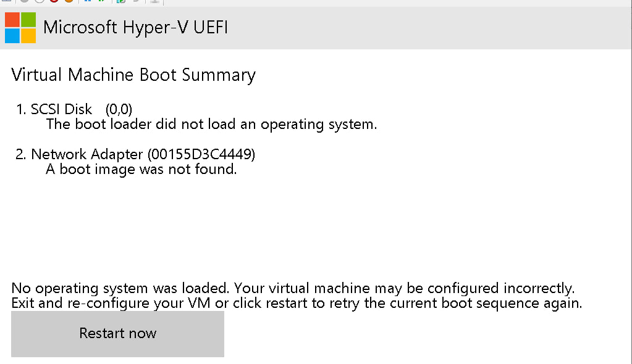The height and width of the screenshot is (364, 632).
Task: Select the Network Adapter boot entry
Action: click(x=135, y=154)
